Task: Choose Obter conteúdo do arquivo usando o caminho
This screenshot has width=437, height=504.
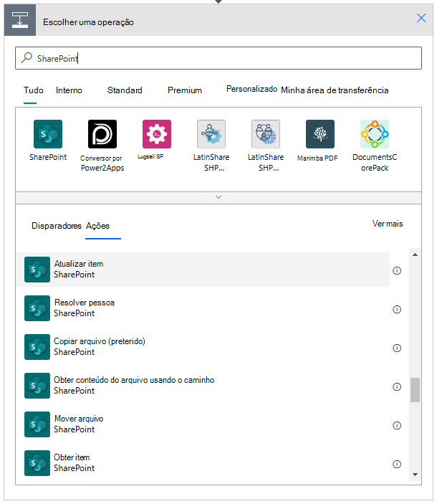Action: point(203,386)
